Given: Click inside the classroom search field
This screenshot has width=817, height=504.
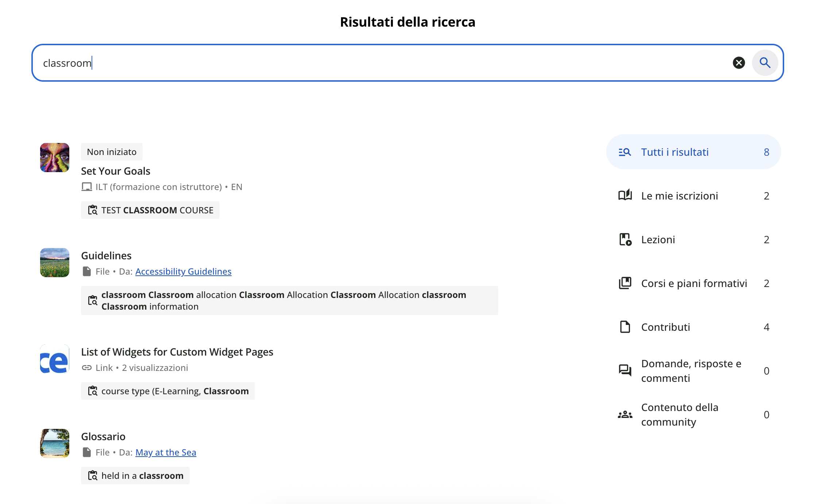Looking at the screenshot, I should pos(365,63).
